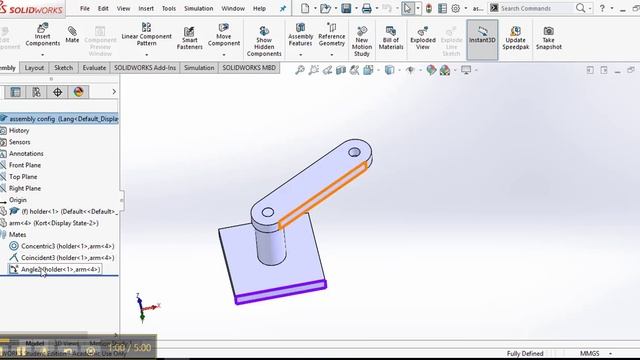
Task: Expand Linear Component Pattern dropdown arrow
Action: click(x=147, y=54)
